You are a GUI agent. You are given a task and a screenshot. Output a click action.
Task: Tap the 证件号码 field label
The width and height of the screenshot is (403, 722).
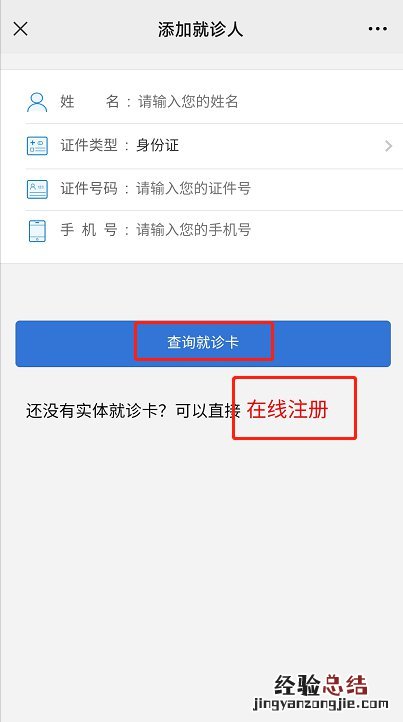(89, 188)
